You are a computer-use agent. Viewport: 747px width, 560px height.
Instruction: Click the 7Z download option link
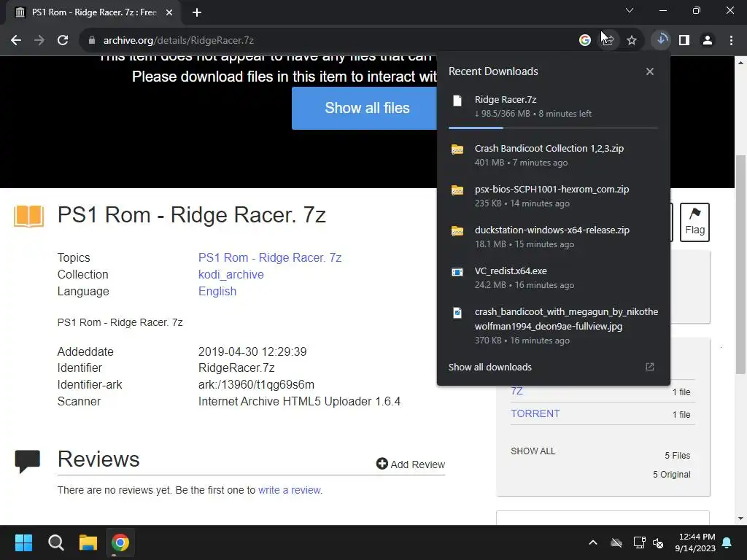pyautogui.click(x=517, y=391)
